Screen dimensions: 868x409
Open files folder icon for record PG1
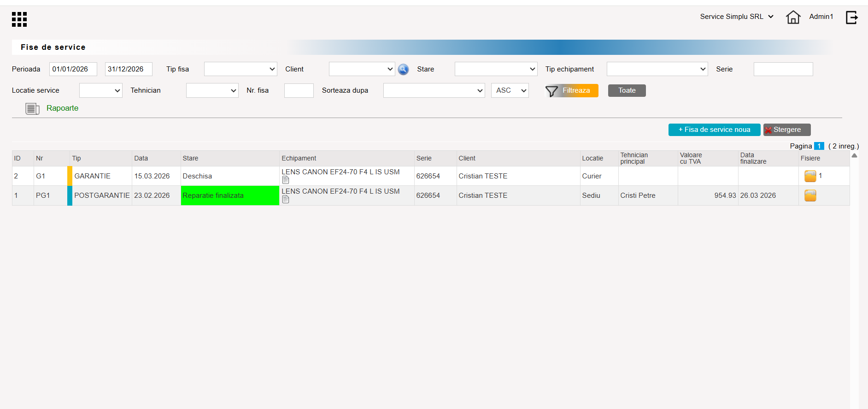click(x=810, y=196)
